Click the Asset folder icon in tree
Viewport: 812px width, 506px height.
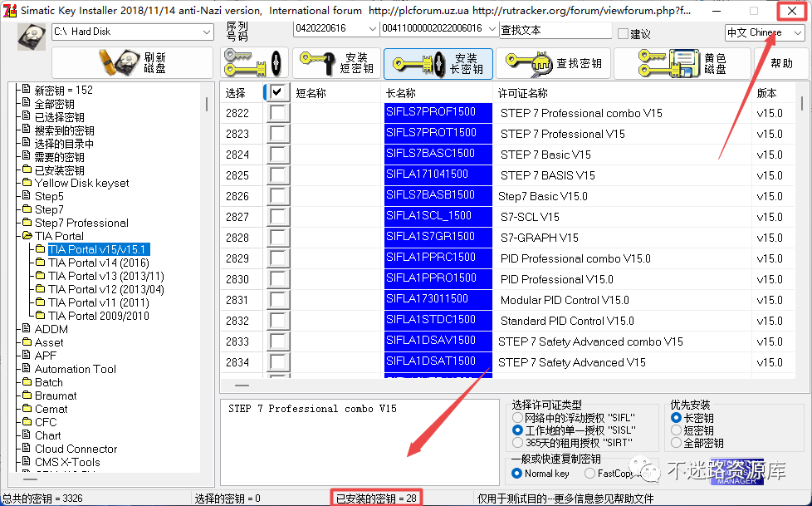coord(27,342)
